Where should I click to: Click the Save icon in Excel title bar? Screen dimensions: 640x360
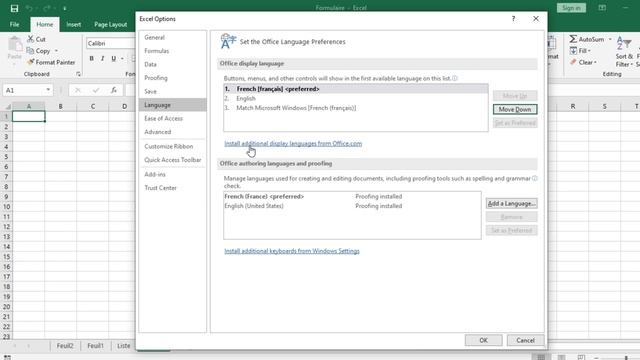tap(14, 8)
